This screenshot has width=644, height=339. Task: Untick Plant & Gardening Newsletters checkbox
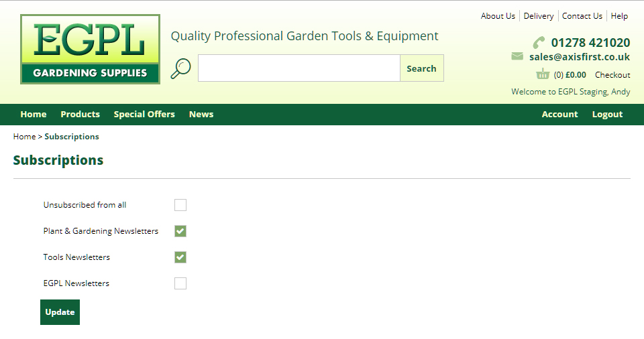[x=180, y=231]
